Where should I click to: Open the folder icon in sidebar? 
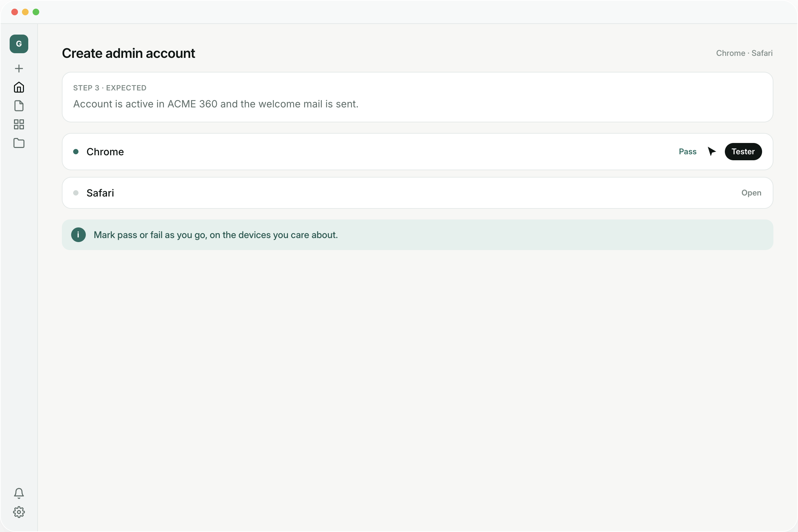point(19,143)
